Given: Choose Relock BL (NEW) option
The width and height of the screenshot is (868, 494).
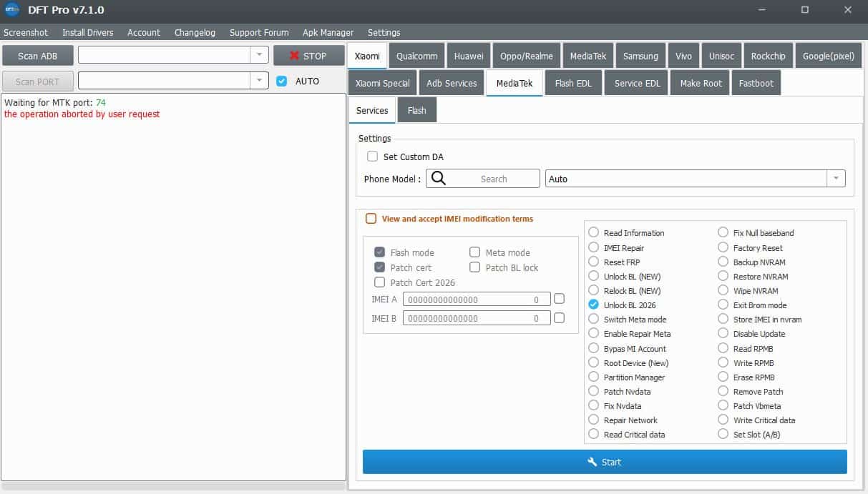Looking at the screenshot, I should coord(593,290).
